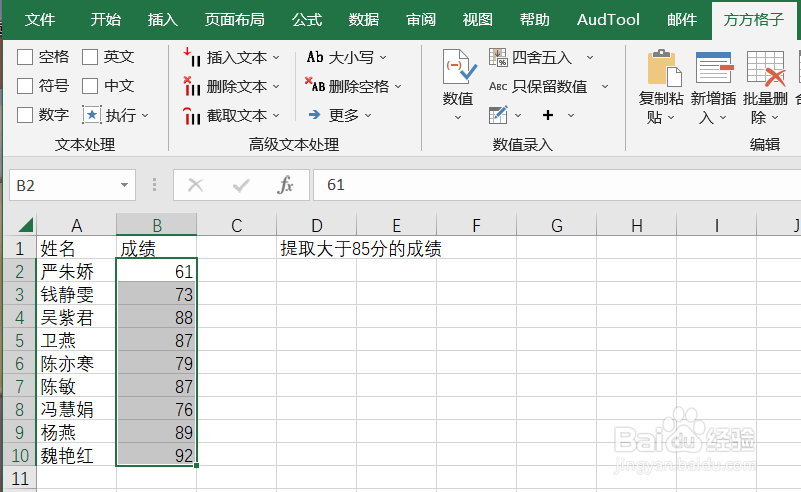Screen dimensions: 801x492
Task: Expand the plus sign dropdown arrow
Action: tap(571, 115)
